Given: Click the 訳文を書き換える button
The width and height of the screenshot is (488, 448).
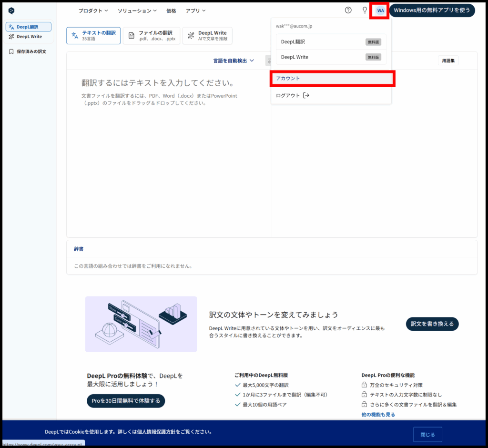Looking at the screenshot, I should 432,324.
